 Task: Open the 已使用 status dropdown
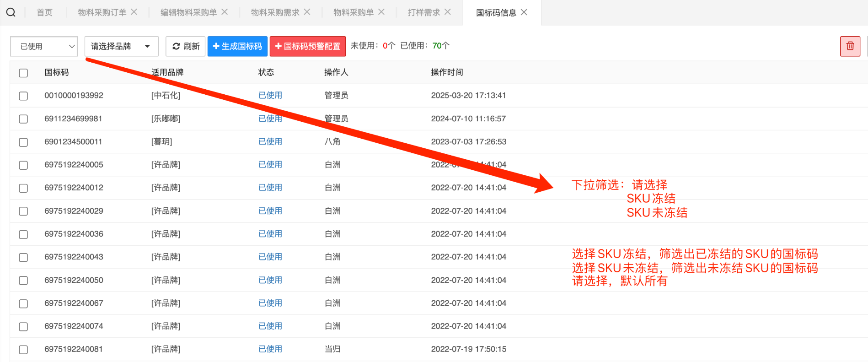coord(44,46)
